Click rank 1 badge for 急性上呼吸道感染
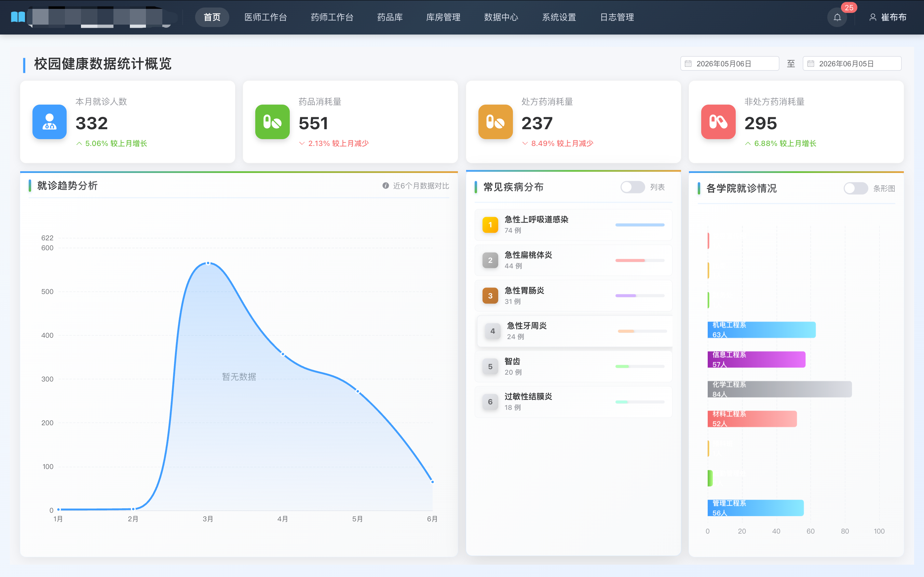Viewport: 924px width, 577px height. click(x=490, y=225)
